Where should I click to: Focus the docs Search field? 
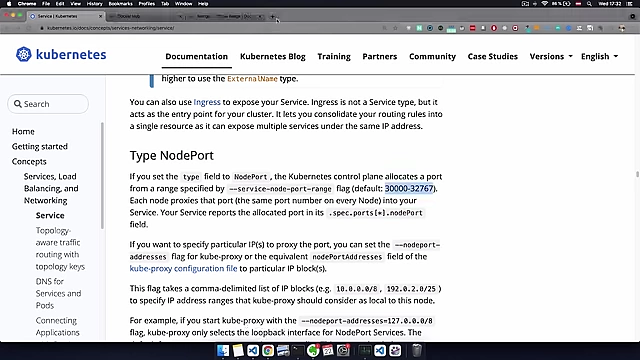(48, 104)
